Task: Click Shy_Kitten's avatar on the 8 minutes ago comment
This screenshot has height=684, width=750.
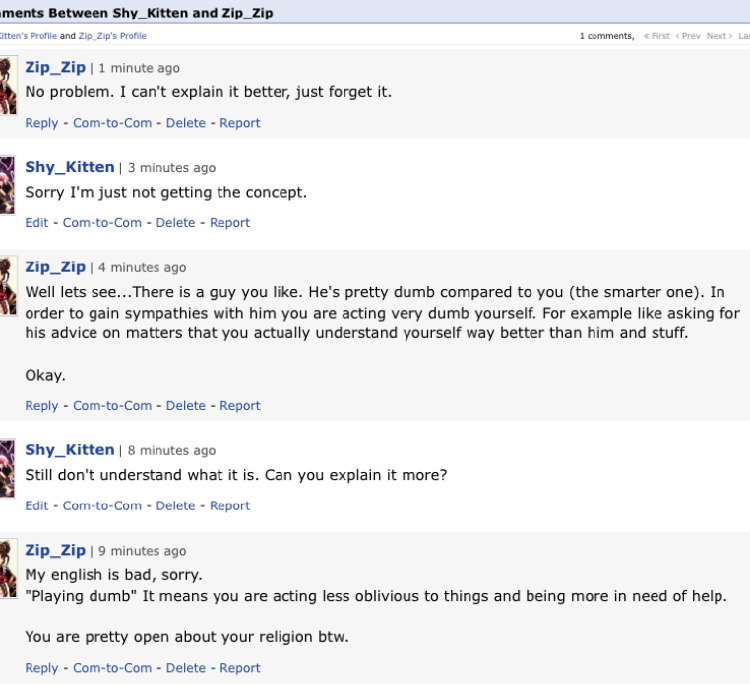Action: (7, 468)
